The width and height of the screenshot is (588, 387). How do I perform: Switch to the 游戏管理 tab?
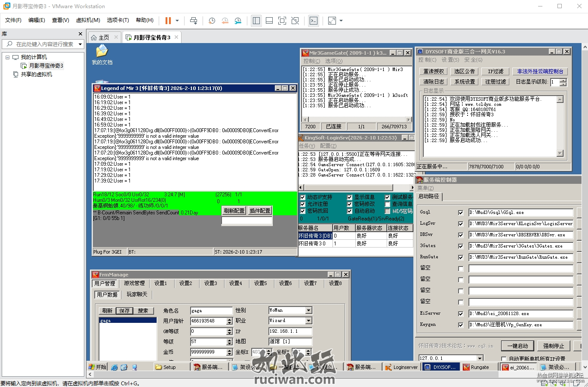tap(134, 283)
